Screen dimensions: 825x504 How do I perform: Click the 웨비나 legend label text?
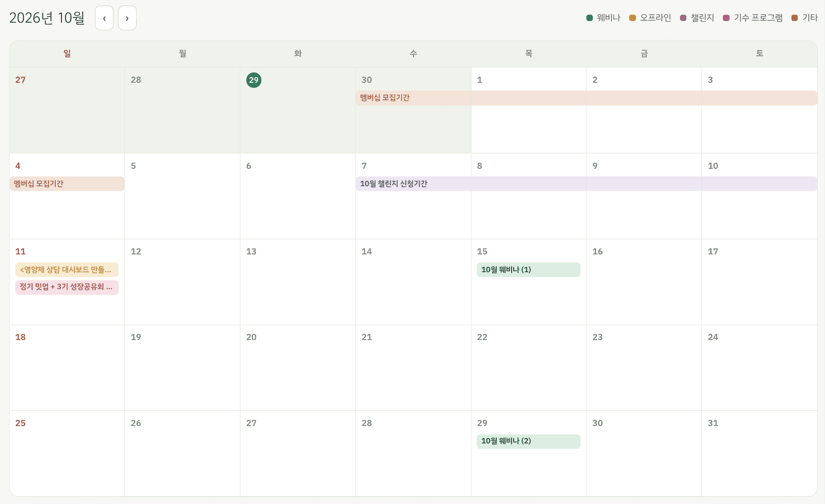pyautogui.click(x=609, y=18)
